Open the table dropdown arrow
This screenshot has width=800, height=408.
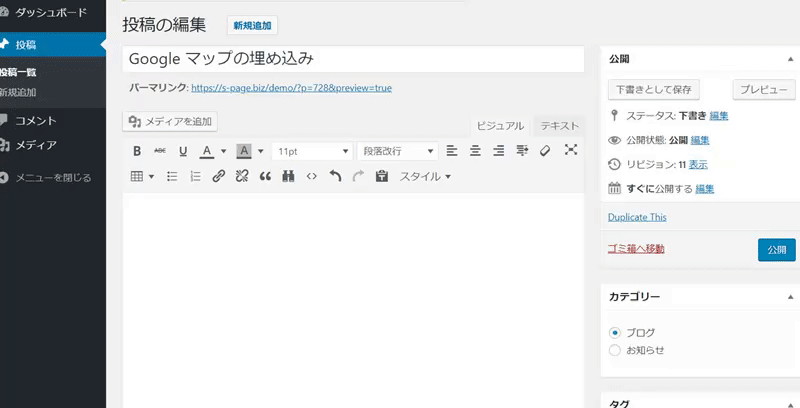(x=151, y=177)
